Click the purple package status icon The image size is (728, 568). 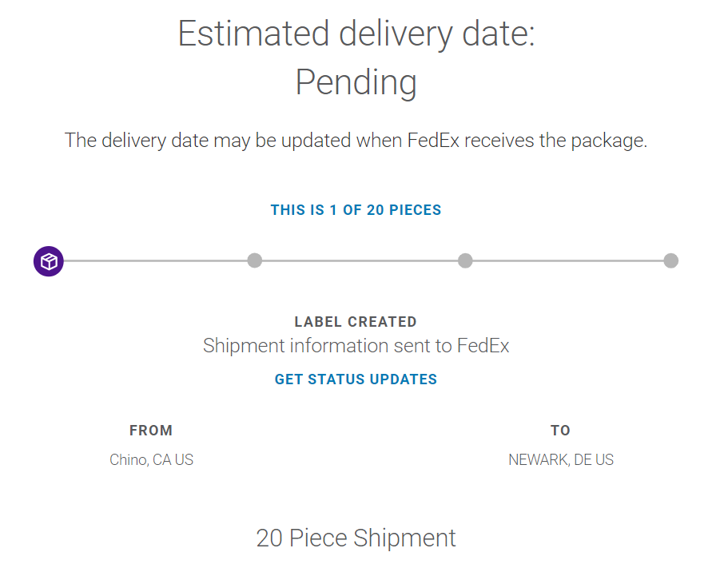click(x=49, y=261)
